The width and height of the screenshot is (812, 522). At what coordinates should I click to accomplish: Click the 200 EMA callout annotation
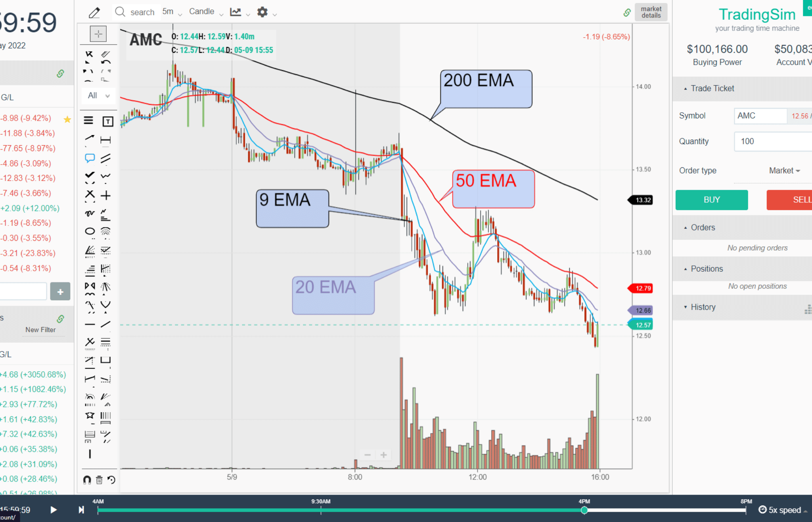(x=486, y=89)
